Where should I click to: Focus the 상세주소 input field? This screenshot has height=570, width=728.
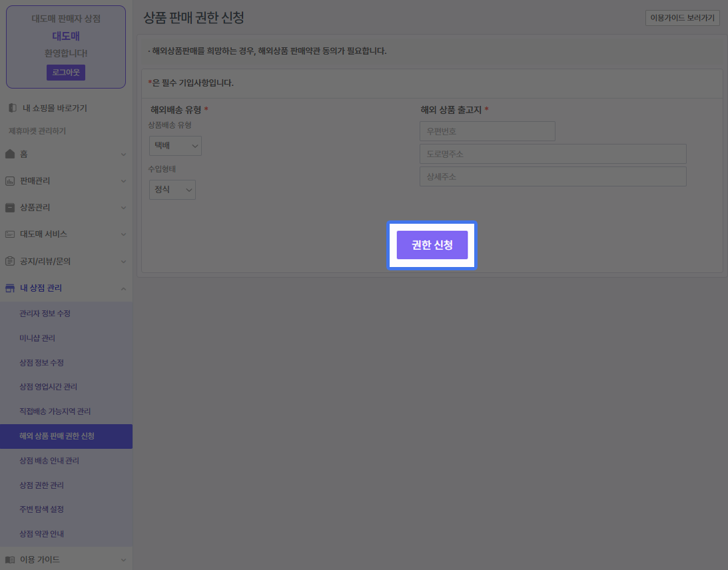[552, 176]
